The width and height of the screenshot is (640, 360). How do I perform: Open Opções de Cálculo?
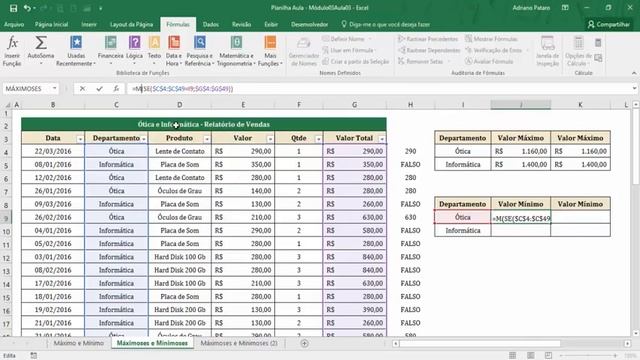(x=578, y=51)
